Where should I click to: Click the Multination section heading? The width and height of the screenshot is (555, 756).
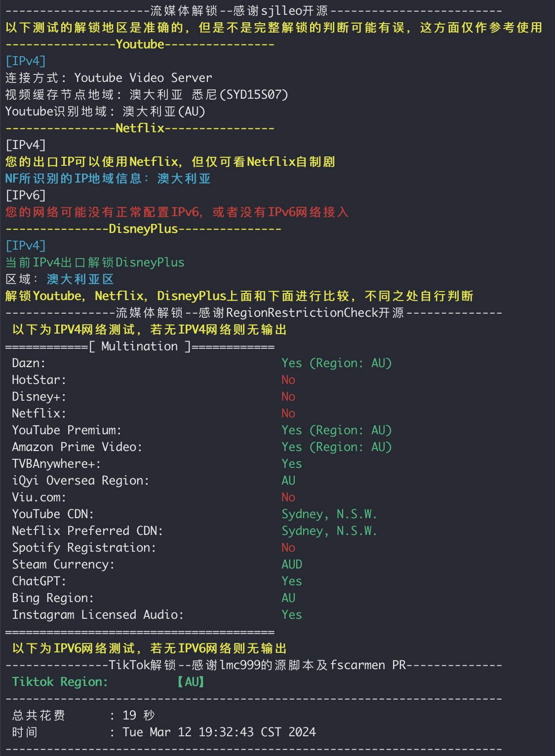point(139,346)
